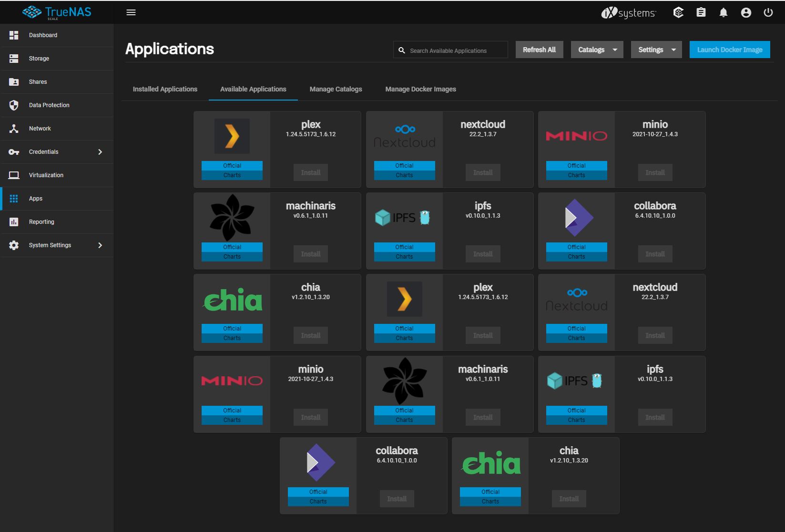Screen dimensions: 785x532
Task: Open the Dashboard icon in sidebar
Action: tap(14, 35)
